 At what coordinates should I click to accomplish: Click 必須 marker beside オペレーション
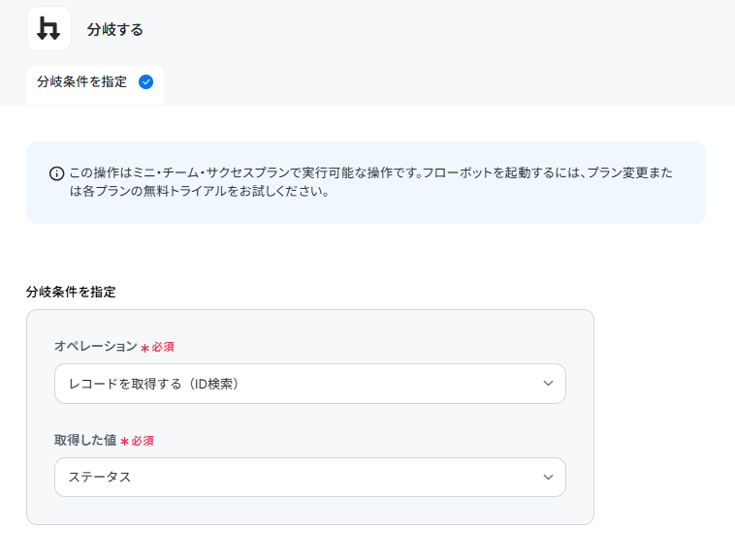coord(163,347)
